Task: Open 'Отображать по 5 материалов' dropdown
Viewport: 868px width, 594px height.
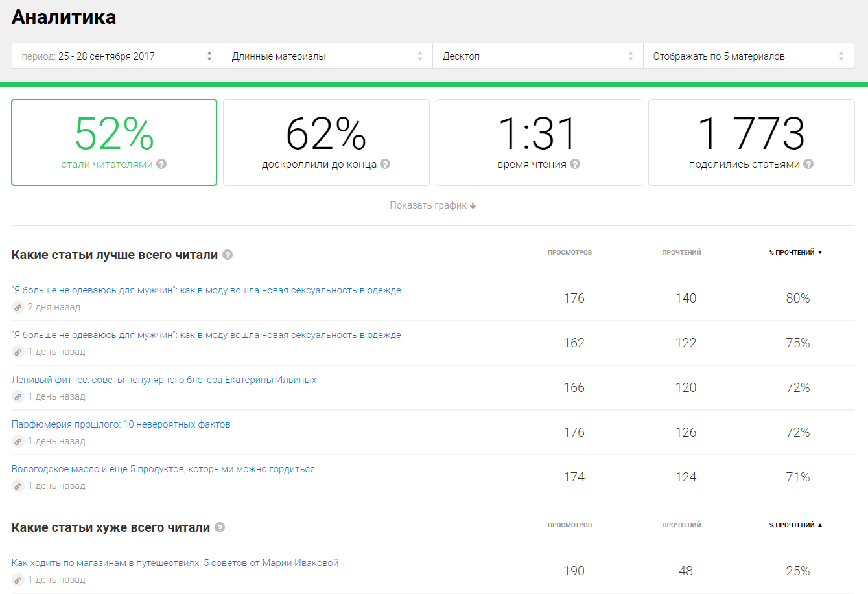Action: point(748,56)
